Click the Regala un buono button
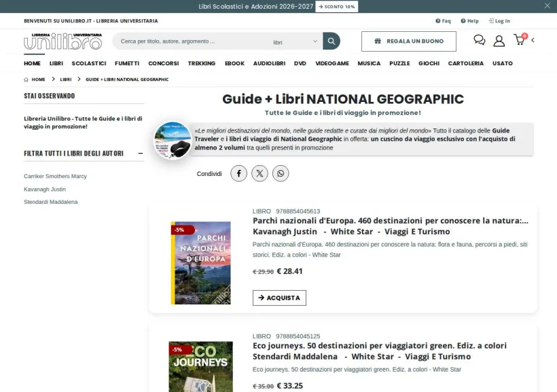This screenshot has width=557, height=392. [408, 41]
